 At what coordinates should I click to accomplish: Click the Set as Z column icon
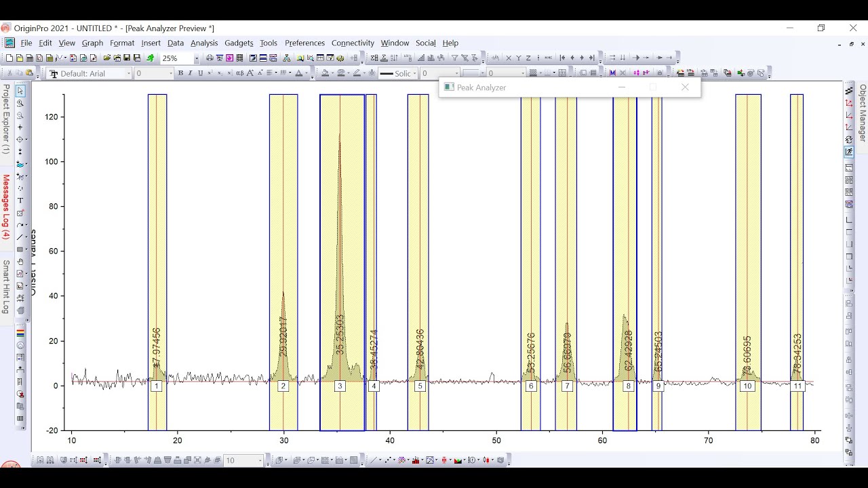click(528, 58)
